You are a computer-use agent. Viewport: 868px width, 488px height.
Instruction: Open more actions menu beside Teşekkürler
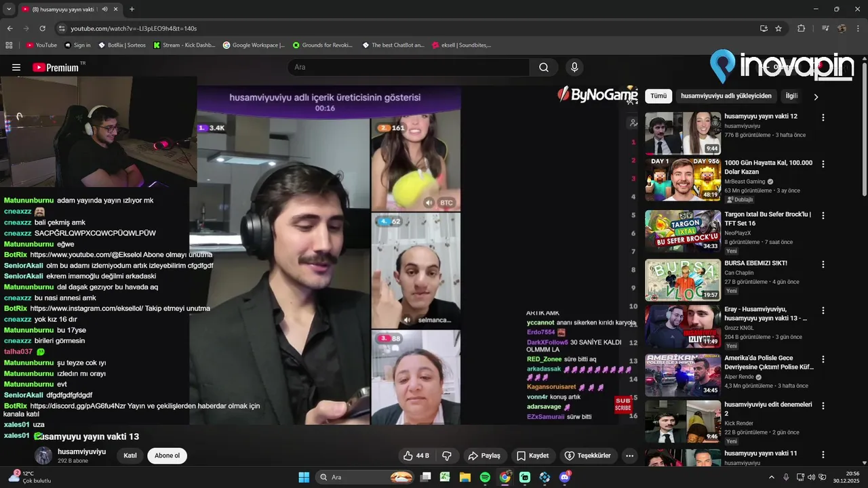tap(629, 455)
